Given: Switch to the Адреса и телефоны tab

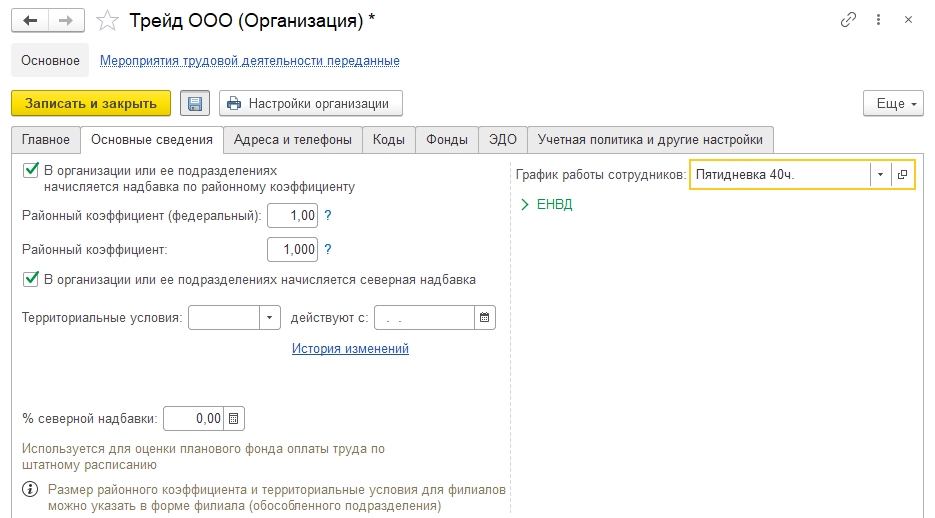Looking at the screenshot, I should coord(292,140).
